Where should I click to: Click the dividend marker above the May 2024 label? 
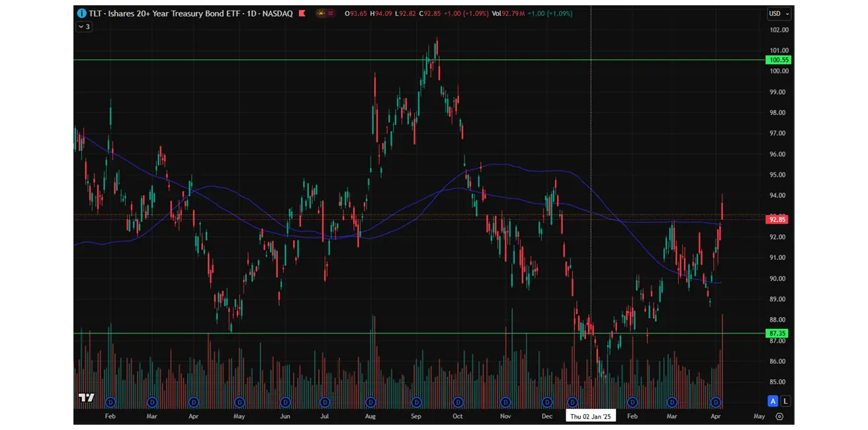[x=239, y=402]
